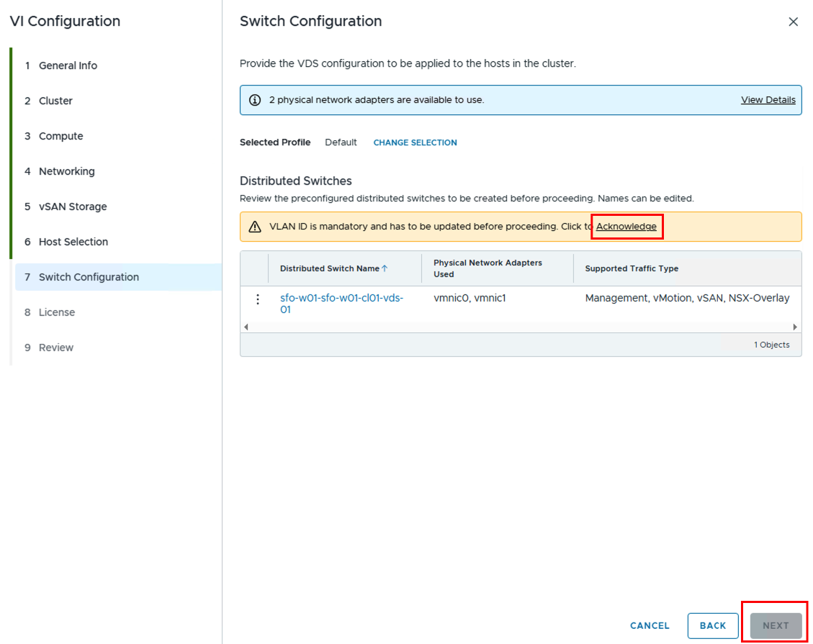Close the Switch Configuration dialog
This screenshot has width=813, height=644.
pos(793,22)
